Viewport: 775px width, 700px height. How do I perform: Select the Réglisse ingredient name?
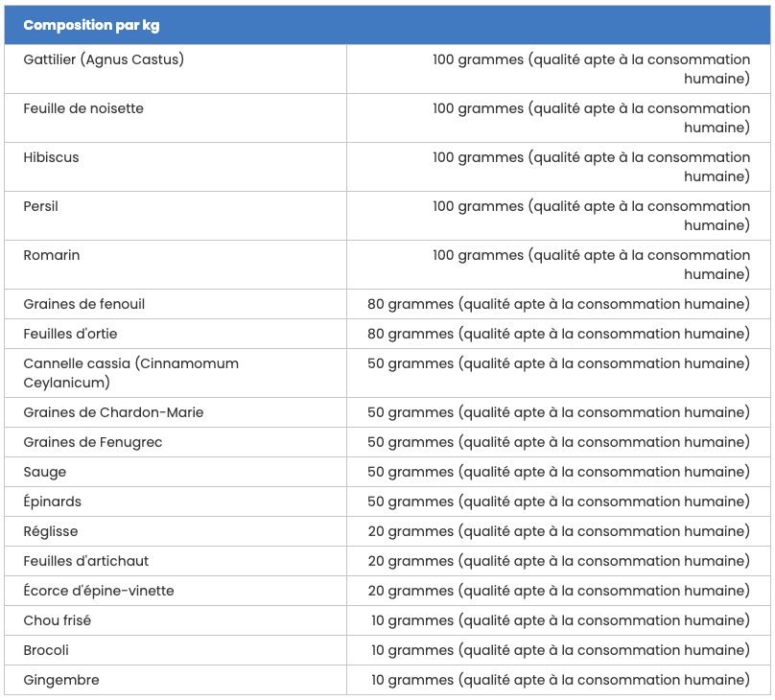pyautogui.click(x=51, y=531)
